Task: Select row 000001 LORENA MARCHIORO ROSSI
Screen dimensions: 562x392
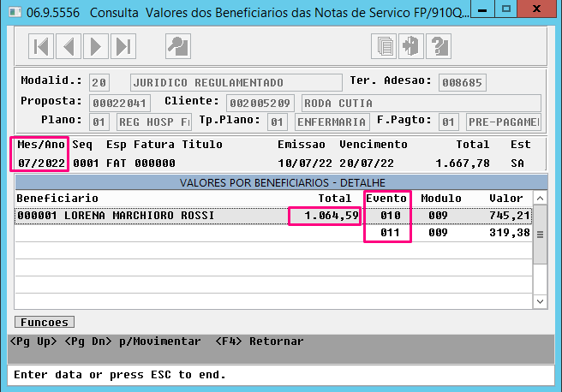Action: pos(273,216)
